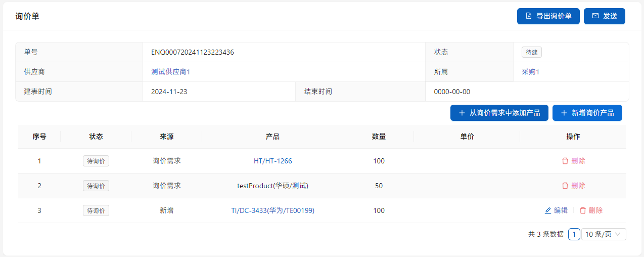Click the export inquiry sheet document icon
The width and height of the screenshot is (644, 257).
pyautogui.click(x=529, y=16)
